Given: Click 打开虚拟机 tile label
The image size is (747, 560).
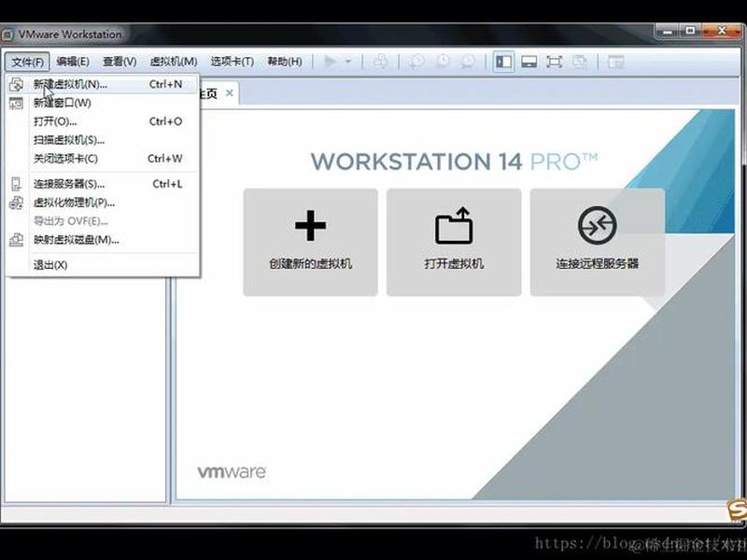Looking at the screenshot, I should 454,263.
